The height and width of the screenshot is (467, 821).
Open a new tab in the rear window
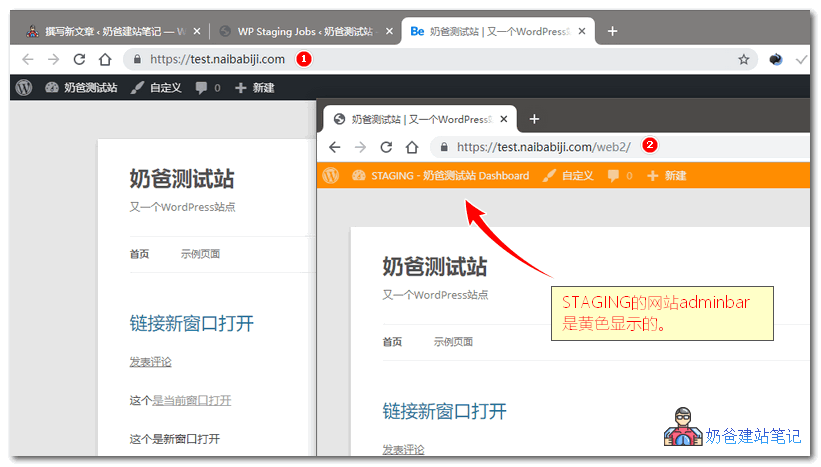click(612, 31)
